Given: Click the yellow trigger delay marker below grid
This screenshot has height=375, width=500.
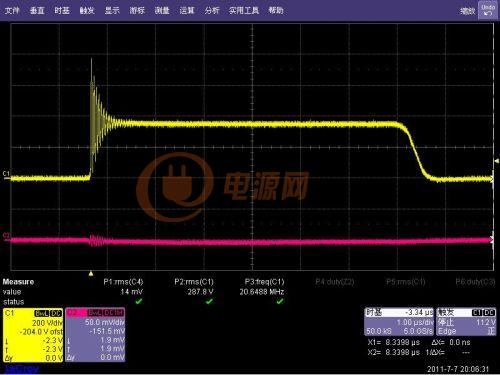Looking at the screenshot, I should (x=91, y=274).
